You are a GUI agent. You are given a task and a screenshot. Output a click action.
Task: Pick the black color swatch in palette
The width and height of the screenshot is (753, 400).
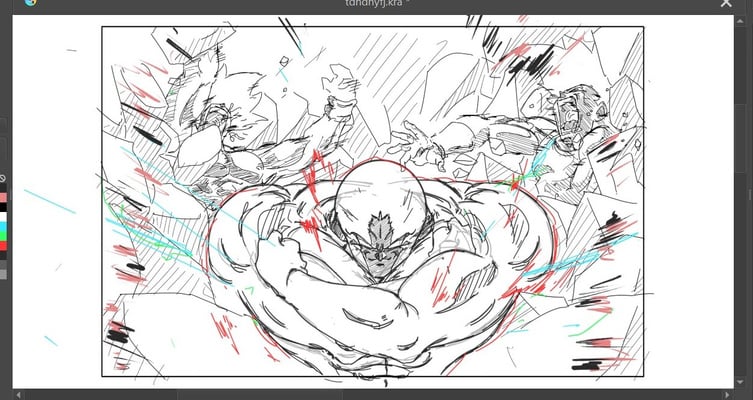pyautogui.click(x=3, y=207)
